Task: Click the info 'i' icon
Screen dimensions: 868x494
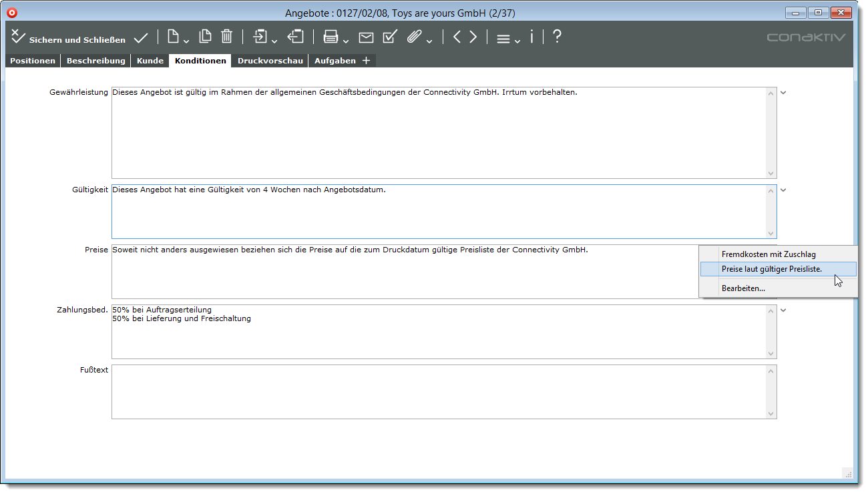Action: (x=531, y=37)
